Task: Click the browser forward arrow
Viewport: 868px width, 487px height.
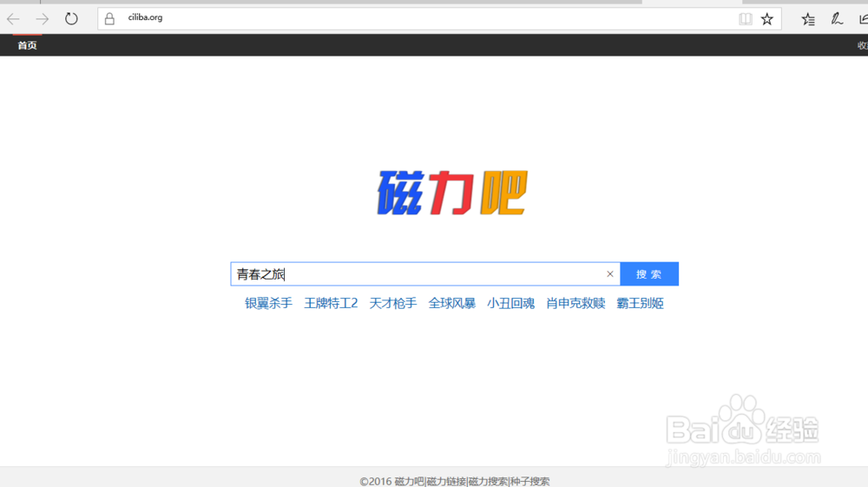Action: [x=42, y=19]
